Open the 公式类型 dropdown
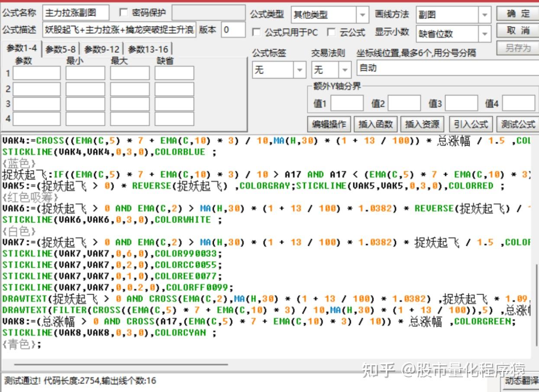Image resolution: width=539 pixels, height=392 pixels. [363, 15]
